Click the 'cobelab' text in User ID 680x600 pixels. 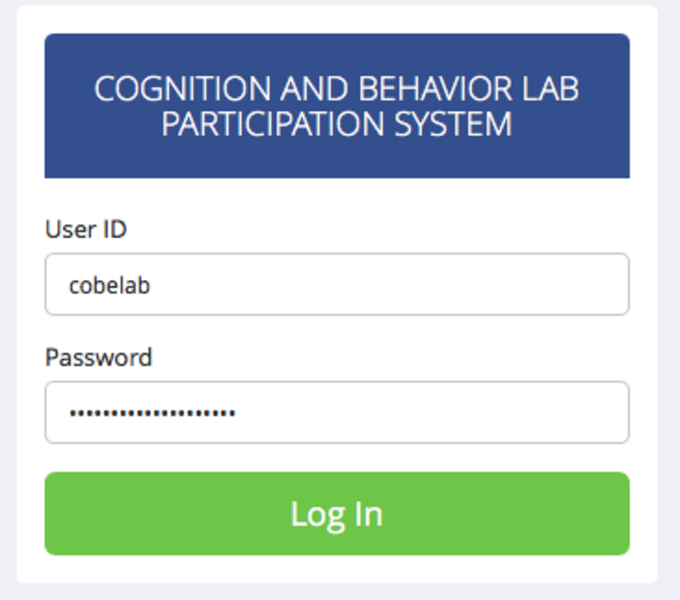tap(110, 285)
